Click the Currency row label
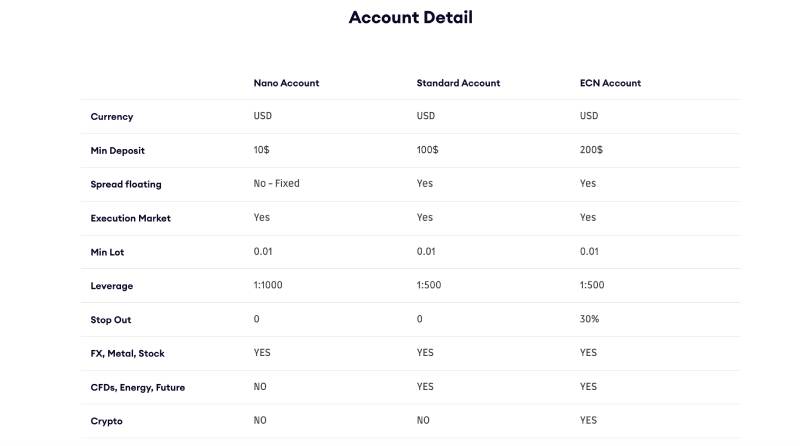This screenshot has width=800, height=446. pos(111,117)
